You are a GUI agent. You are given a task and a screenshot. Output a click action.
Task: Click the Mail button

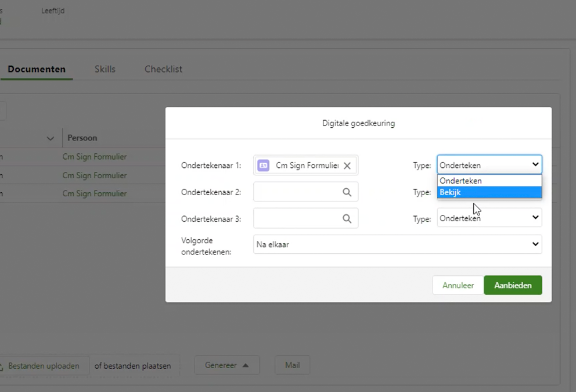point(292,365)
